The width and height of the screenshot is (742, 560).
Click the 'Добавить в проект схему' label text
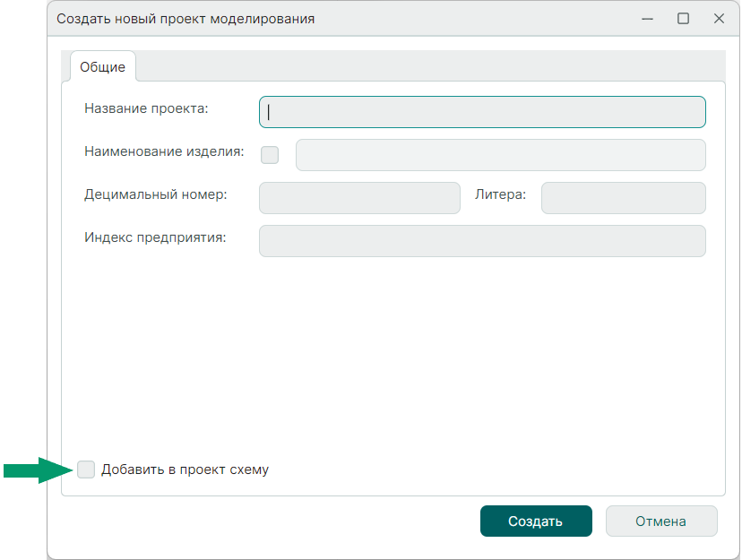185,470
